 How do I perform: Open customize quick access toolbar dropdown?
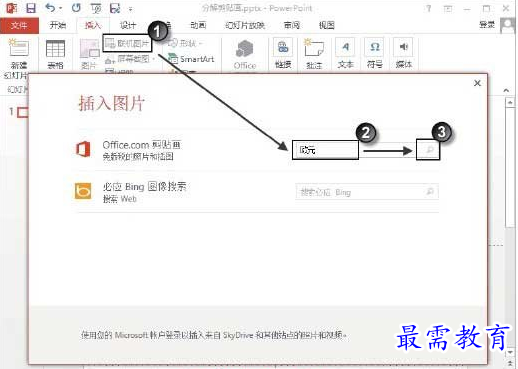tap(130, 9)
